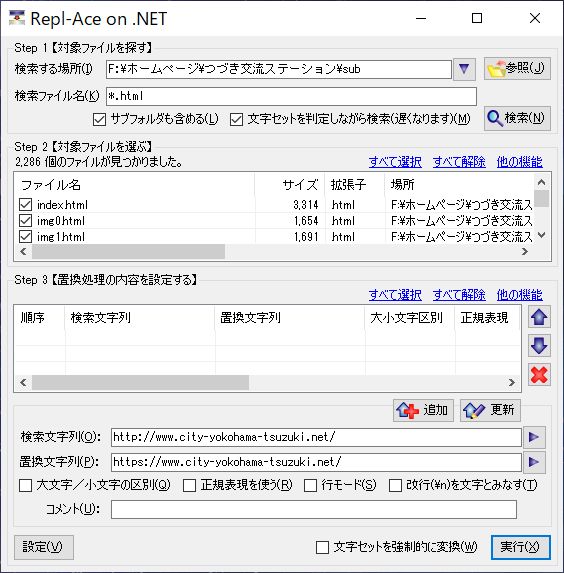Click the 置換文字列 column header in rule list

click(x=289, y=318)
